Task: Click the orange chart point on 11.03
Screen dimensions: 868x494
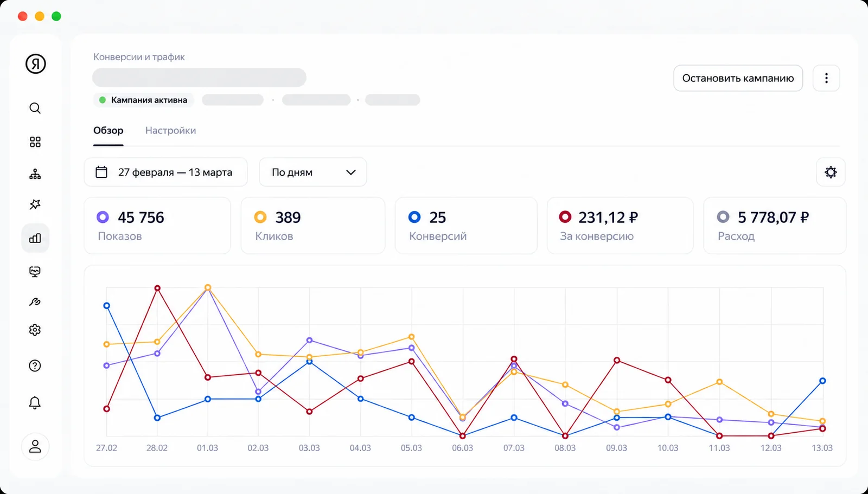Action: click(719, 382)
